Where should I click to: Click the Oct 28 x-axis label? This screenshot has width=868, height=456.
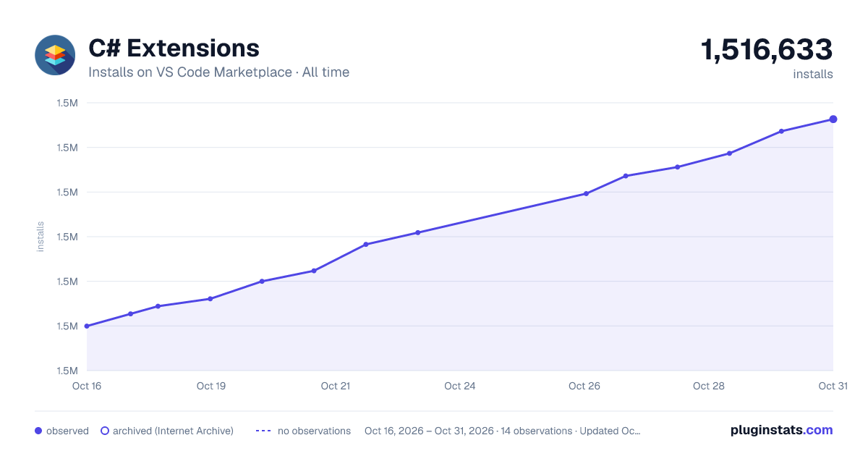(709, 386)
